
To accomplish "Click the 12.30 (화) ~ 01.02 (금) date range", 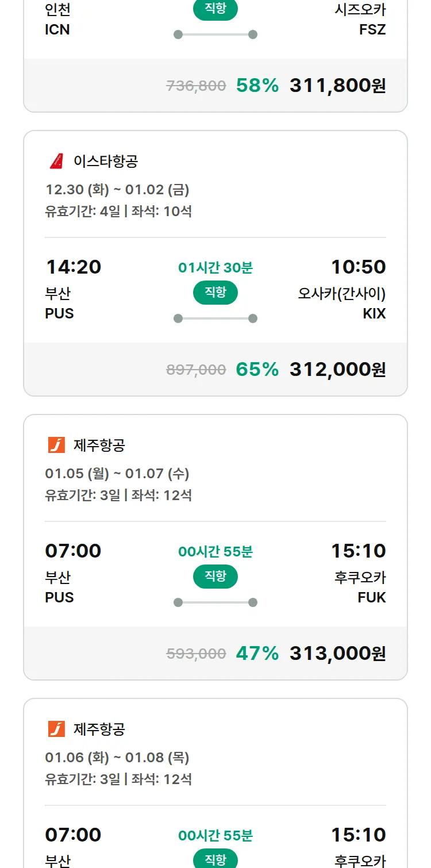I will (117, 190).
